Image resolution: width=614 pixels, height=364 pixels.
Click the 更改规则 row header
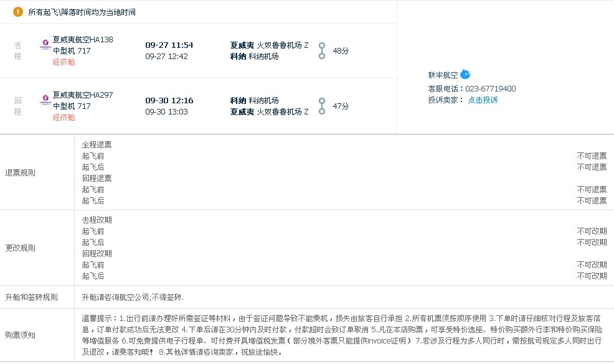[x=21, y=248]
